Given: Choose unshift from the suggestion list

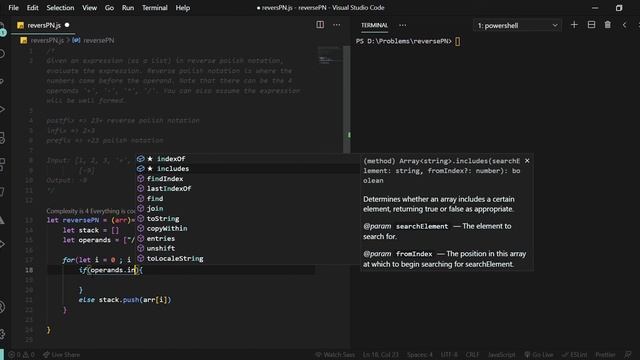Looking at the screenshot, I should 247,249.
